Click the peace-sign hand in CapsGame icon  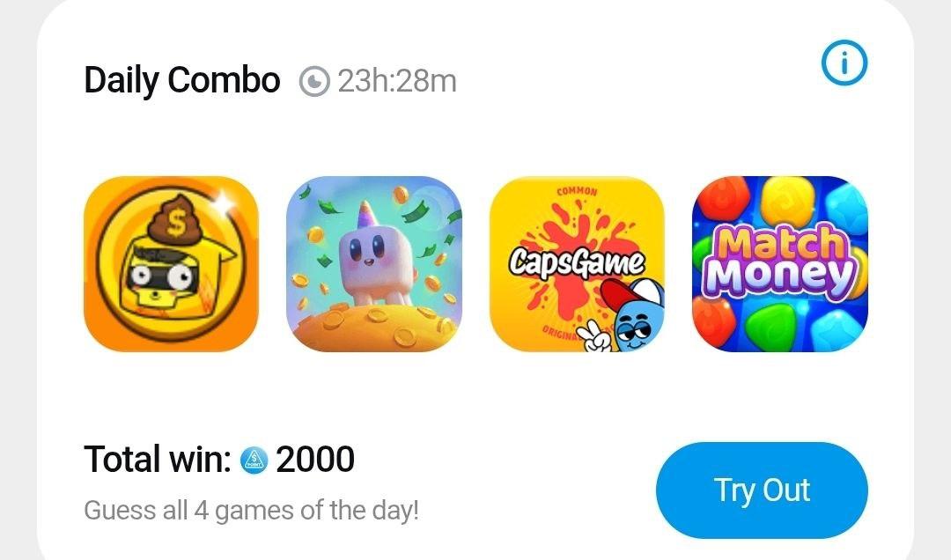click(x=593, y=337)
